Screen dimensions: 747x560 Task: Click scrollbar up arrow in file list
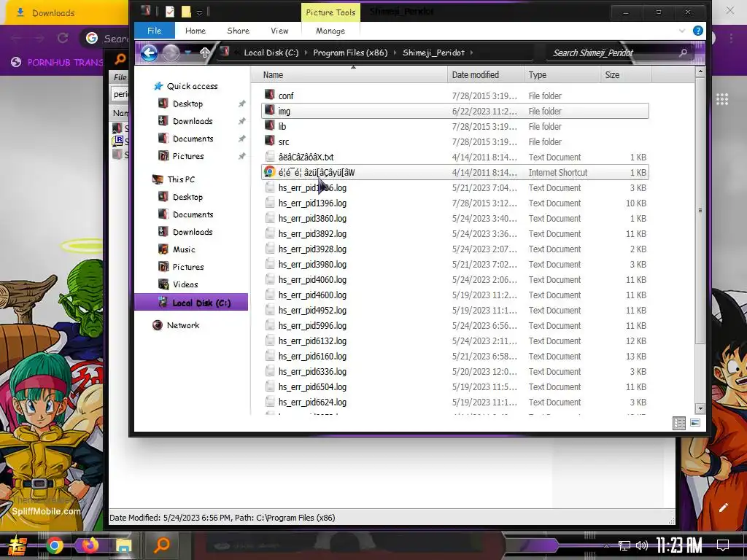[x=700, y=72]
